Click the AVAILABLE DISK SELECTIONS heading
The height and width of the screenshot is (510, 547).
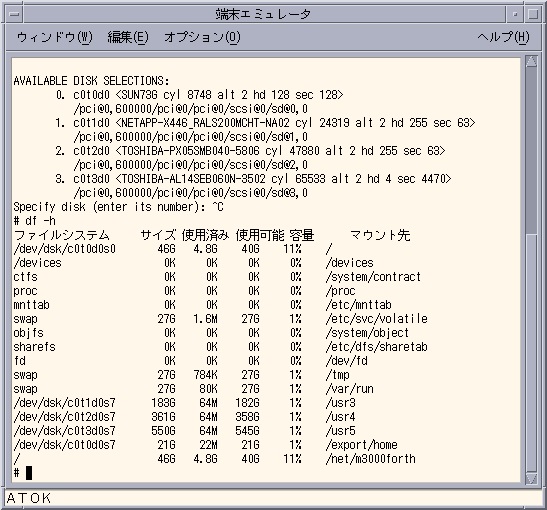coord(91,81)
